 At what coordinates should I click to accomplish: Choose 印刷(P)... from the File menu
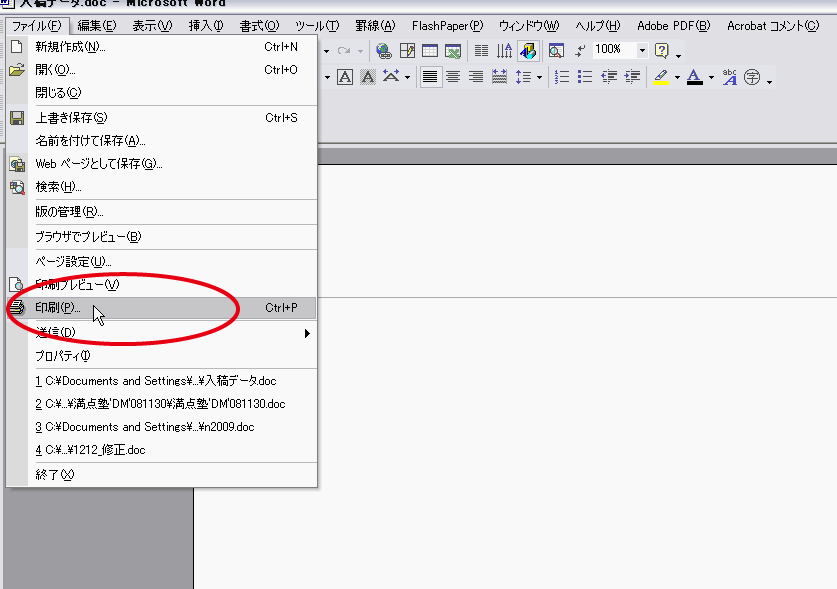click(161, 308)
